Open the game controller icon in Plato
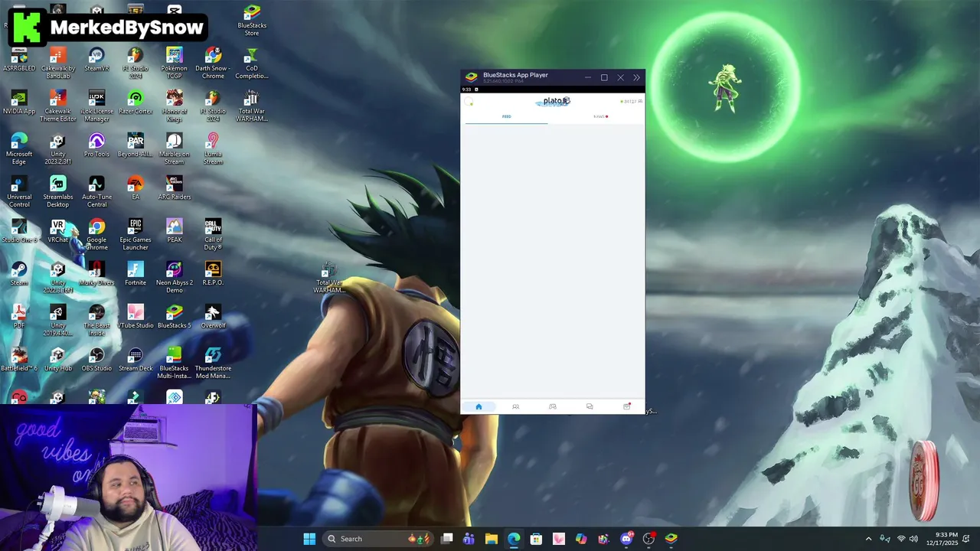 (x=553, y=406)
